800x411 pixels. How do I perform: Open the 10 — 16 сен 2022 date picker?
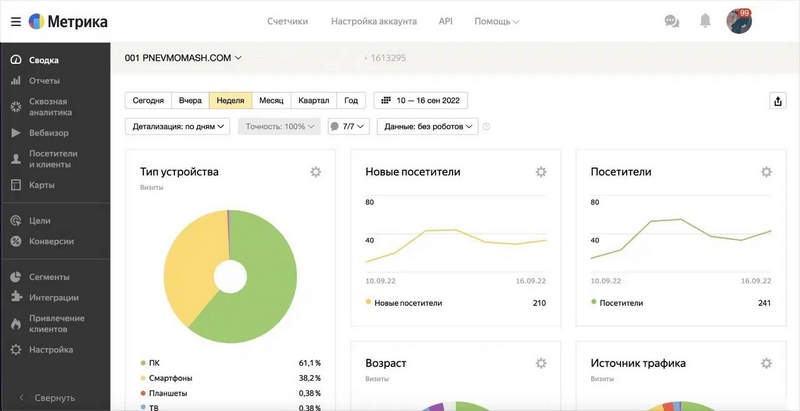(421, 100)
